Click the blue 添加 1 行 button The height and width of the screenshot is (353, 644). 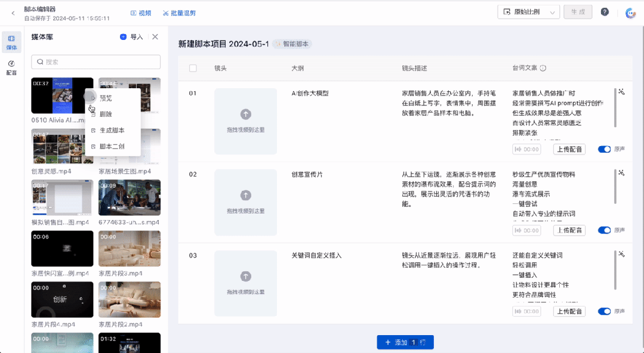(405, 342)
